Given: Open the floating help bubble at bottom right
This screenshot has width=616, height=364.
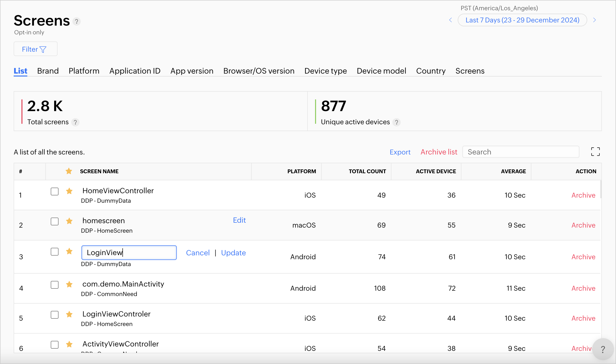Looking at the screenshot, I should coord(603,349).
